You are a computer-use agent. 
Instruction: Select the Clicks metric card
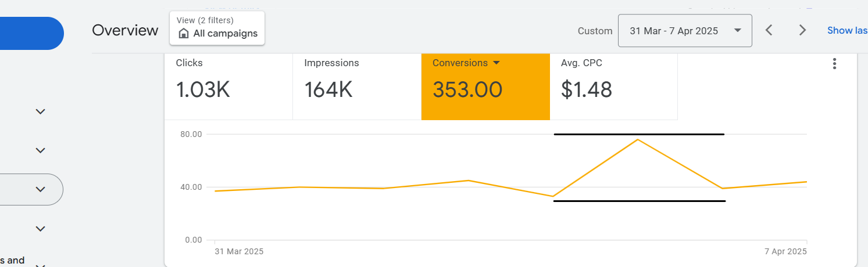pos(228,86)
